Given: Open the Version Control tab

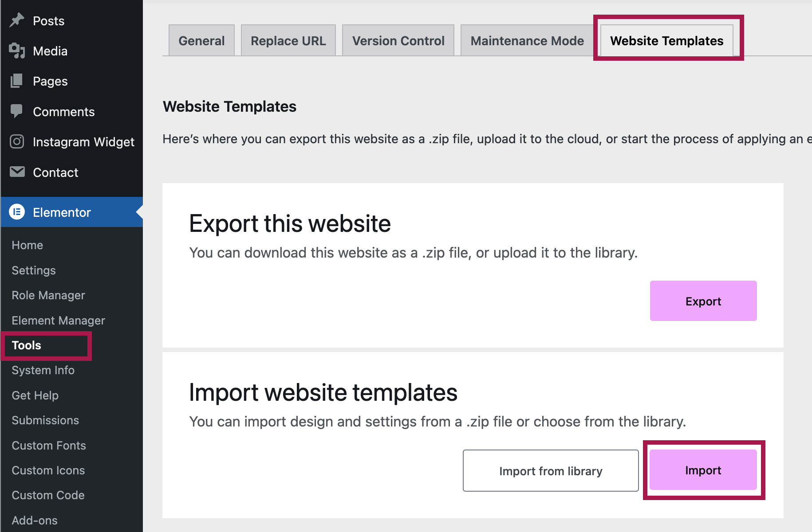Looking at the screenshot, I should point(398,41).
